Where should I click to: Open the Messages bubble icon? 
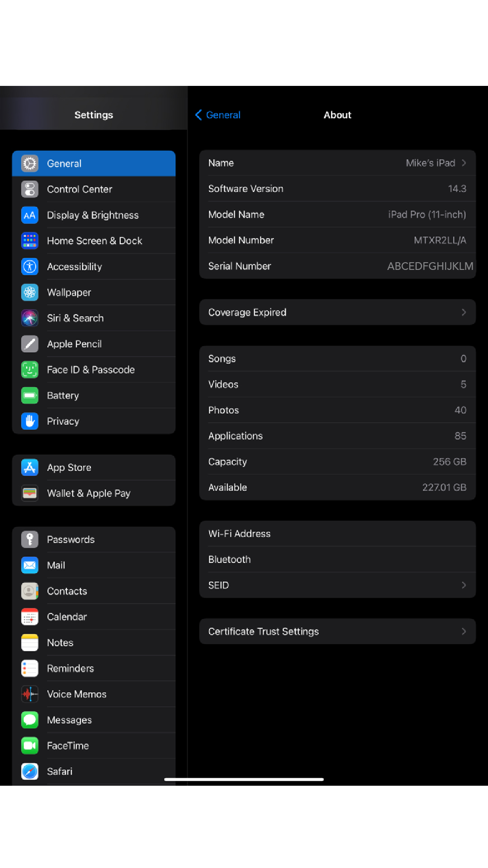[x=30, y=720]
